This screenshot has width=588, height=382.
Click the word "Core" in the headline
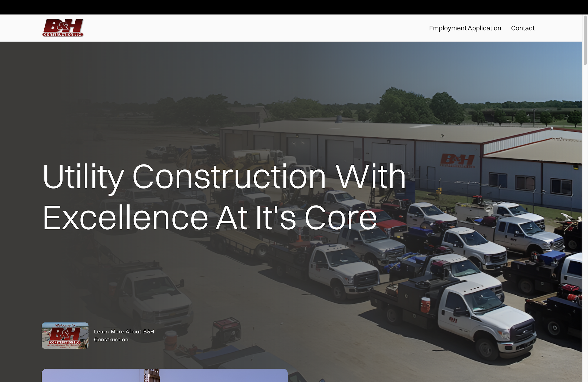340,218
